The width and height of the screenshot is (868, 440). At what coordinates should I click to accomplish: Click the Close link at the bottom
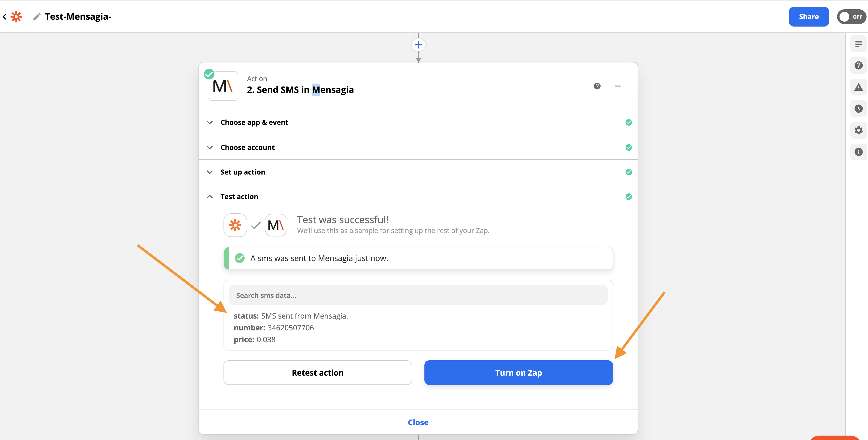[x=418, y=422]
